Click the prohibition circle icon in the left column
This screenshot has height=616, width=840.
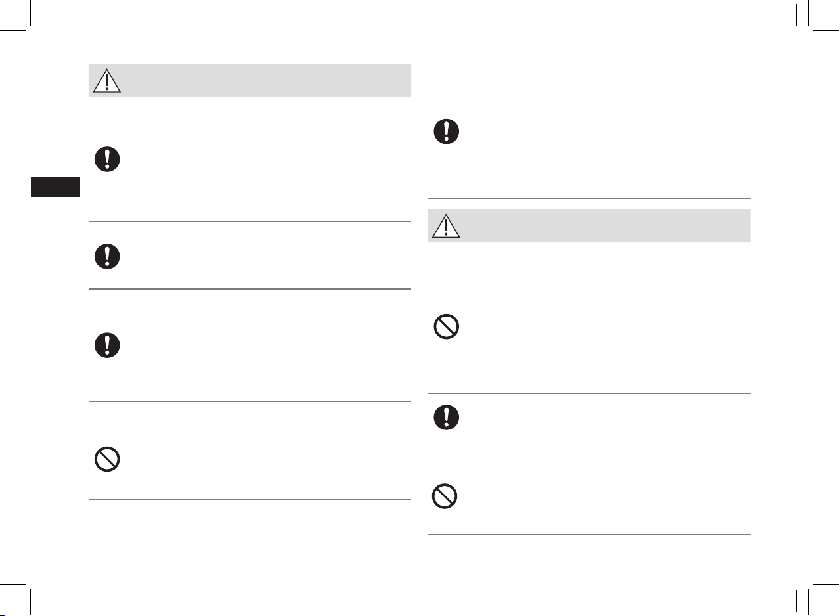107,459
